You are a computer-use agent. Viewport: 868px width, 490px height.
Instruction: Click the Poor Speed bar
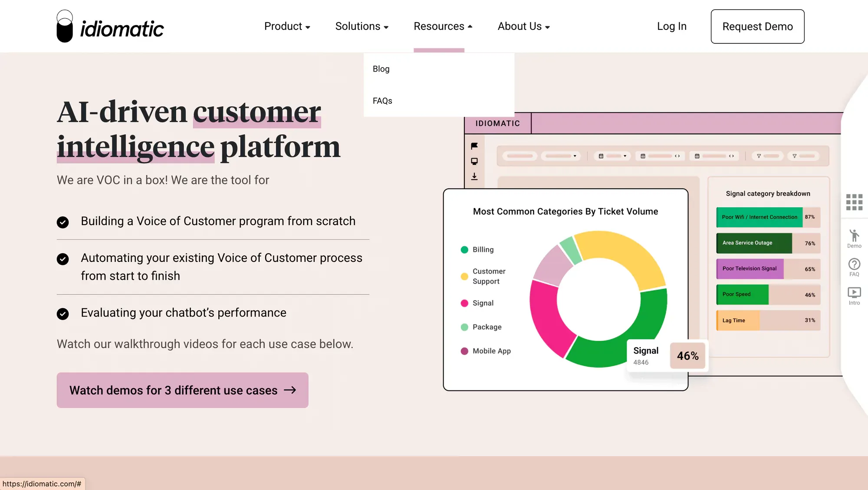click(768, 295)
